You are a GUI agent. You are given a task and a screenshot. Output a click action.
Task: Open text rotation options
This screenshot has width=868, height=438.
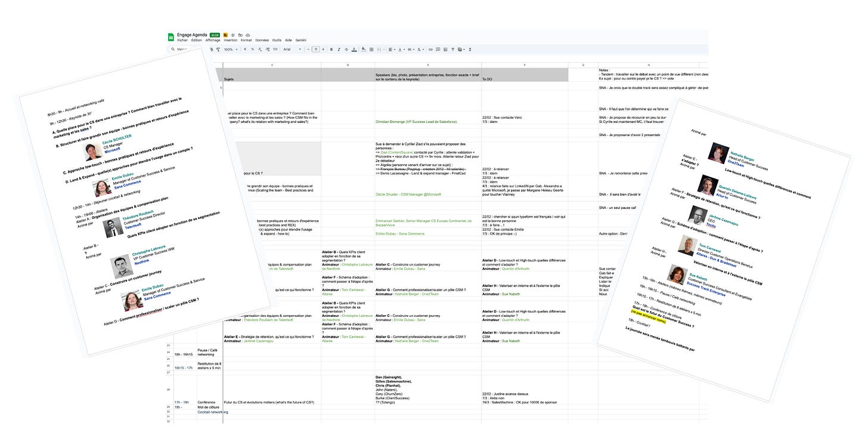pyautogui.click(x=421, y=49)
